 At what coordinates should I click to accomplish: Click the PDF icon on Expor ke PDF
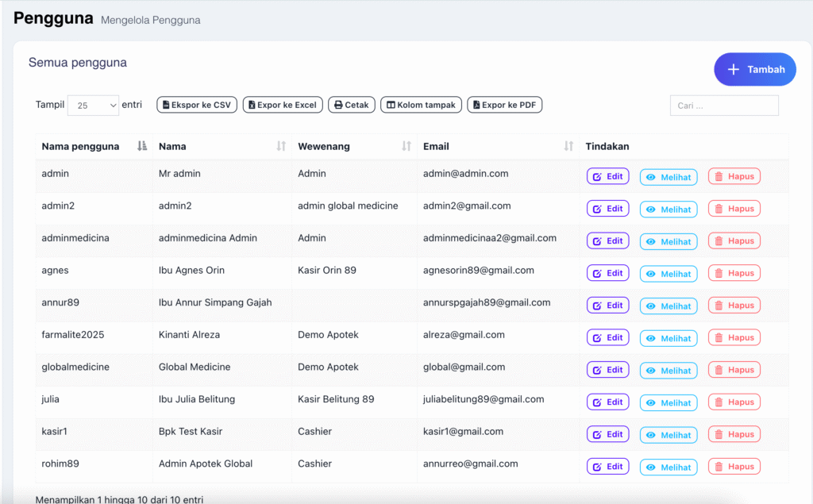pyautogui.click(x=476, y=105)
